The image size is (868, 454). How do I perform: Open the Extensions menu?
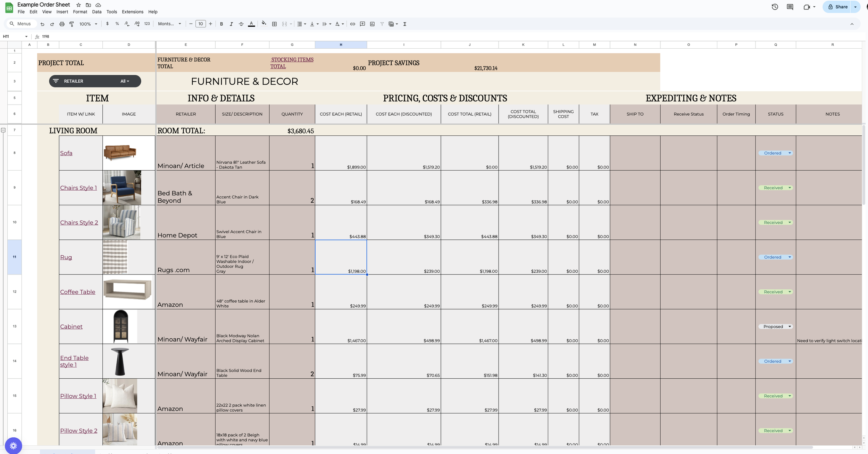(x=132, y=12)
